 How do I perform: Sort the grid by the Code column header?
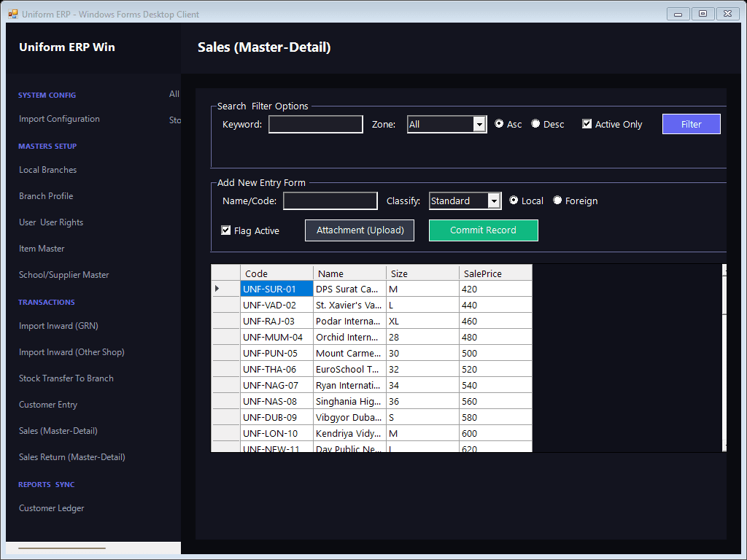276,273
